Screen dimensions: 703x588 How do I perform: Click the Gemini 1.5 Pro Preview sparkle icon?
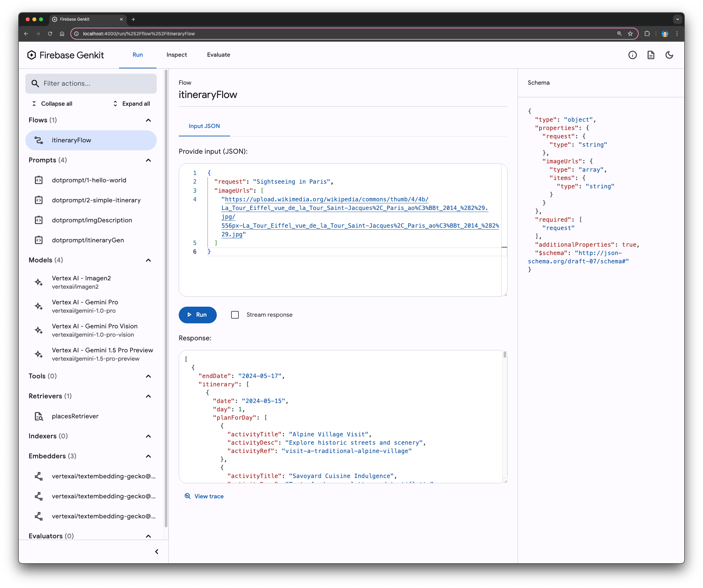pyautogui.click(x=39, y=354)
